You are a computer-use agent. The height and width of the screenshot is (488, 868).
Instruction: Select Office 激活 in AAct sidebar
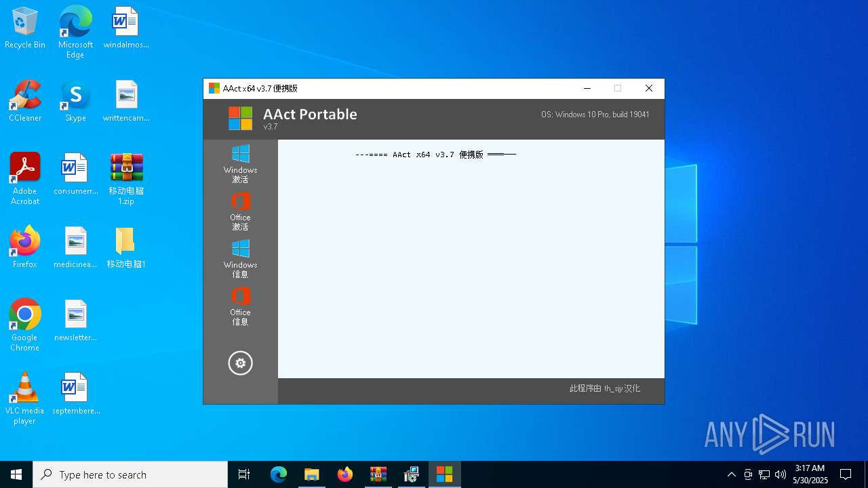click(x=240, y=211)
